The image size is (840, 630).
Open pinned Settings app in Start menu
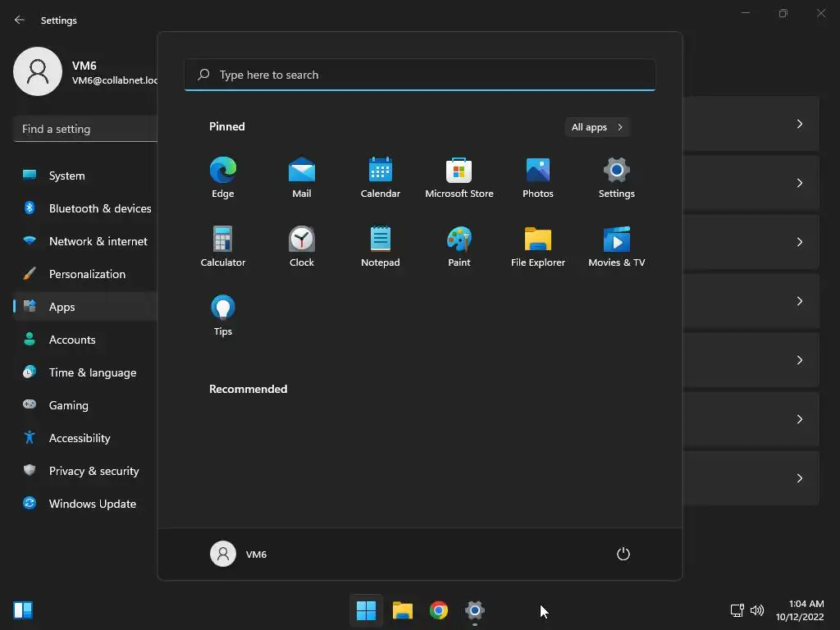617,177
